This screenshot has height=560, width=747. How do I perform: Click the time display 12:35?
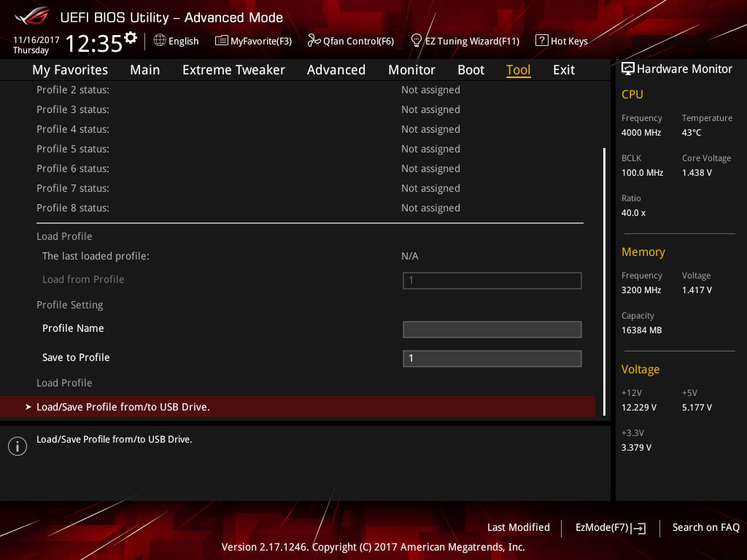coord(94,43)
